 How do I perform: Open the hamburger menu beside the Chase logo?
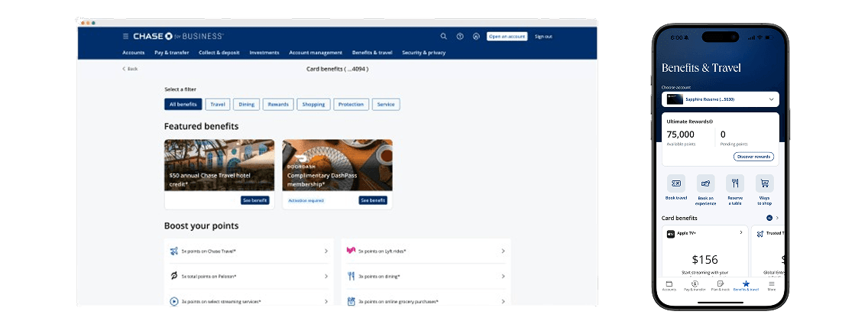click(x=125, y=37)
